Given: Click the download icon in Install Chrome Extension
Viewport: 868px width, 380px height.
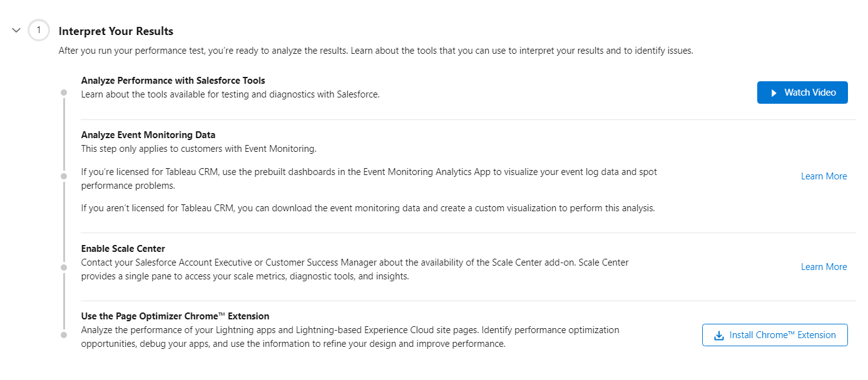Looking at the screenshot, I should tap(719, 335).
